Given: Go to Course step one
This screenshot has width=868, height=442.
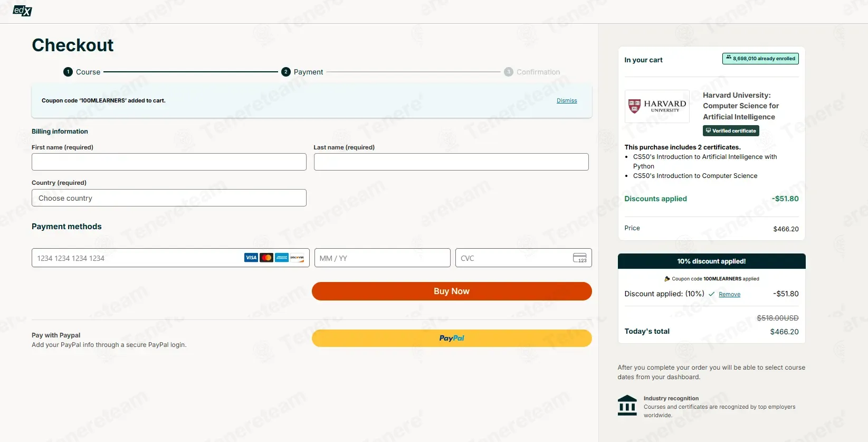Looking at the screenshot, I should point(82,72).
